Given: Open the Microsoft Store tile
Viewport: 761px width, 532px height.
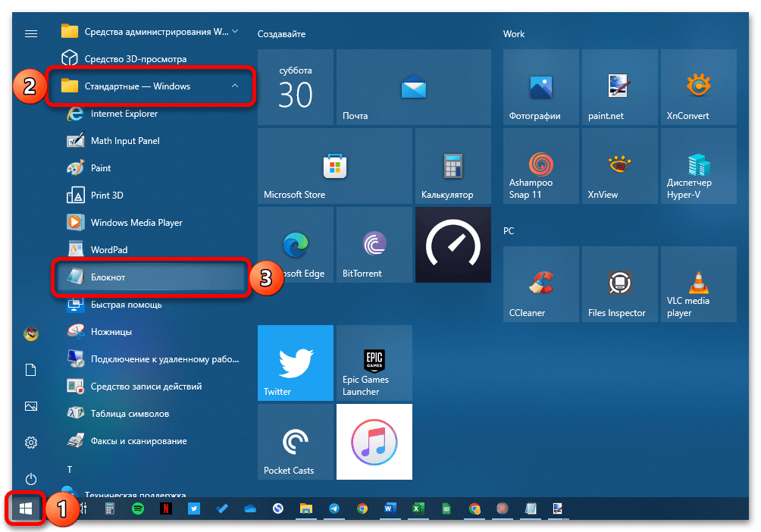Looking at the screenshot, I should [334, 166].
